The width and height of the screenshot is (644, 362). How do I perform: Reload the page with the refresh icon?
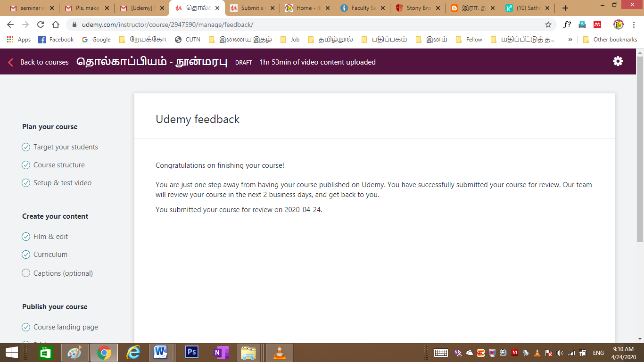point(41,25)
